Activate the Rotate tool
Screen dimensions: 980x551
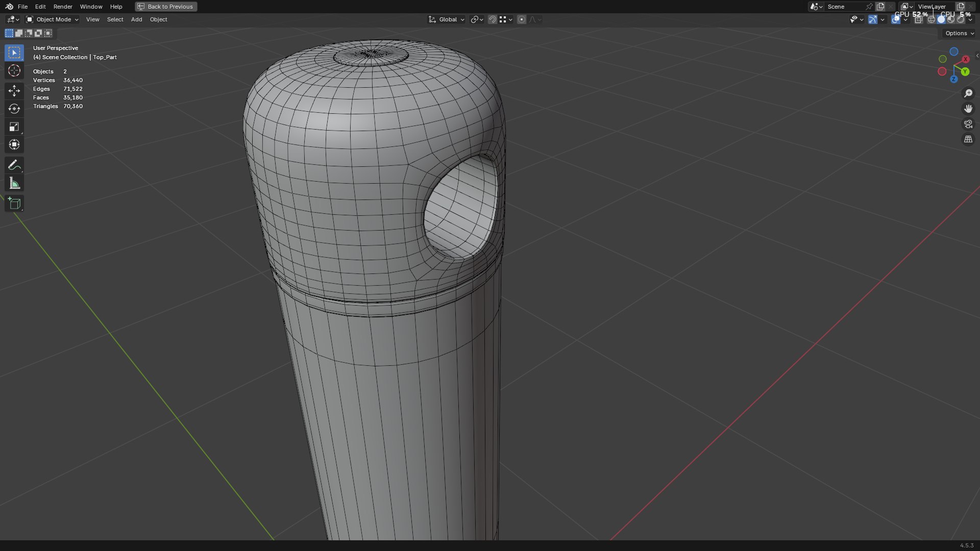[14, 109]
